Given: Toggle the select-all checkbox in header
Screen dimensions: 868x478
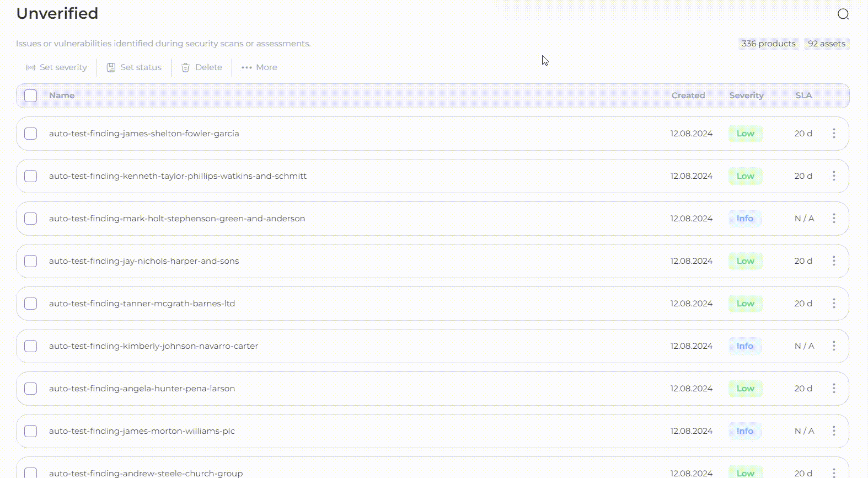Looking at the screenshot, I should 31,95.
